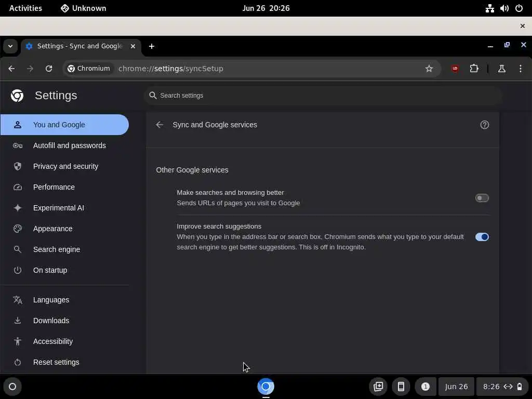532x399 pixels.
Task: Go back from Sync and Google services
Action: (159, 125)
